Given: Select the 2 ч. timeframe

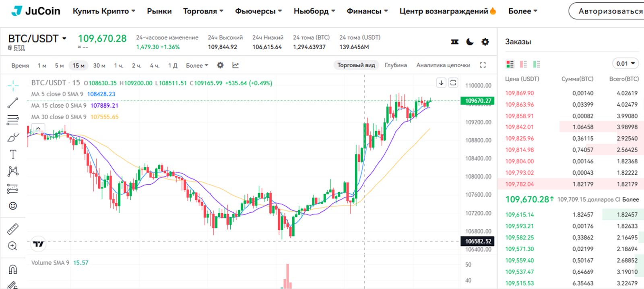Looking at the screenshot, I should click(136, 65).
